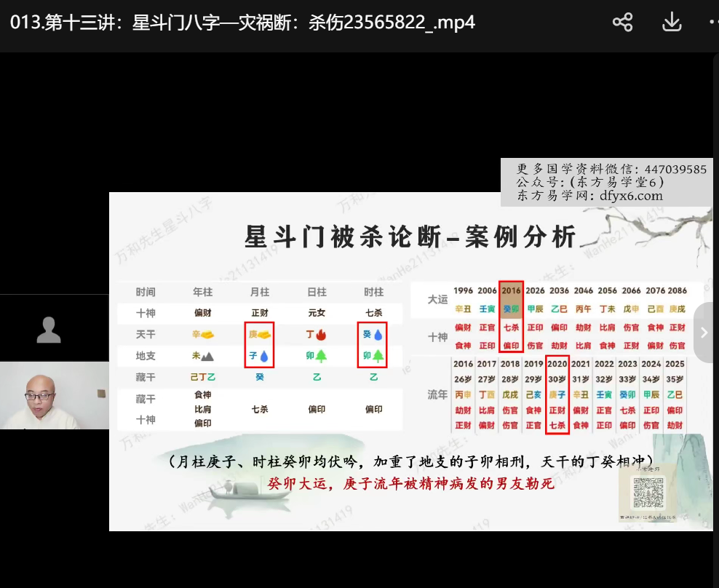Click the red-boxed 月柱 庚子 cell
Viewport: 719px width, 588px height.
tap(259, 345)
